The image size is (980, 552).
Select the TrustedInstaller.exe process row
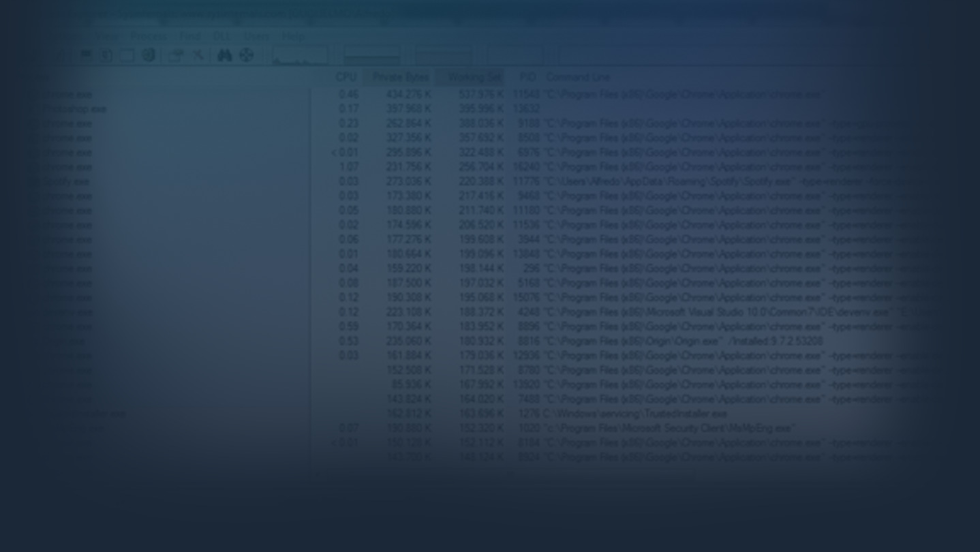(85, 414)
